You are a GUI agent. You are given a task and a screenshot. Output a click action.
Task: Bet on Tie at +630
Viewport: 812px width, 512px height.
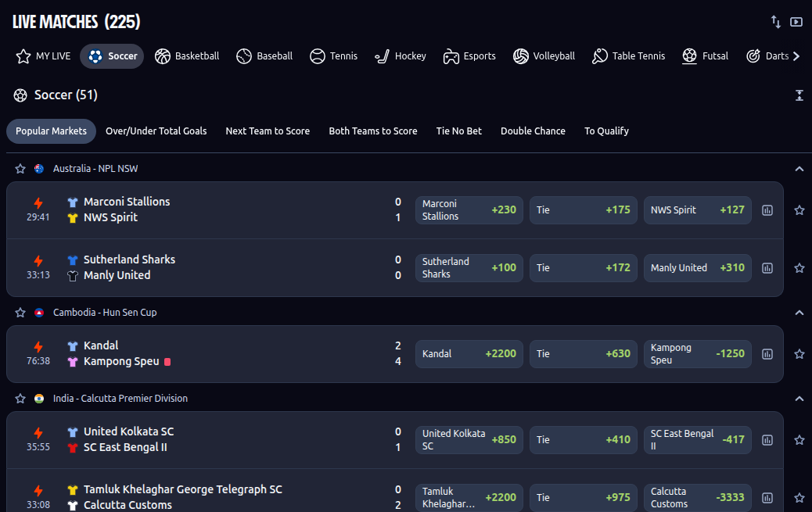(583, 354)
